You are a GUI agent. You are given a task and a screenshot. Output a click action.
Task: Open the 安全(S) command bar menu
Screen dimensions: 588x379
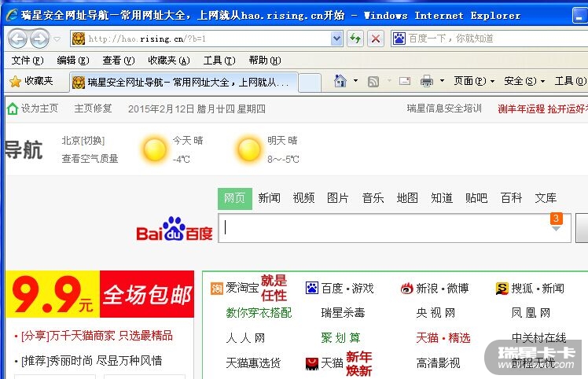[x=524, y=81]
